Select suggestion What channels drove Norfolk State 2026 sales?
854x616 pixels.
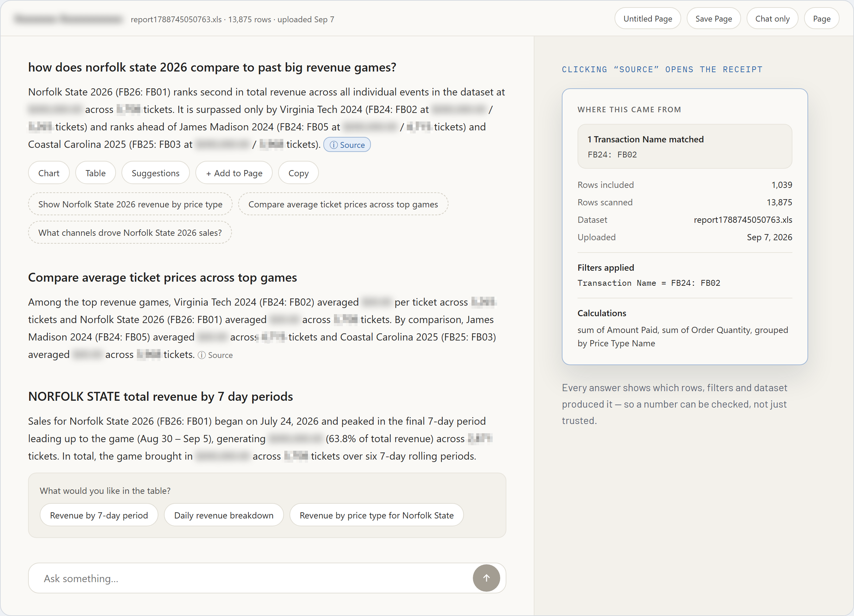point(130,232)
